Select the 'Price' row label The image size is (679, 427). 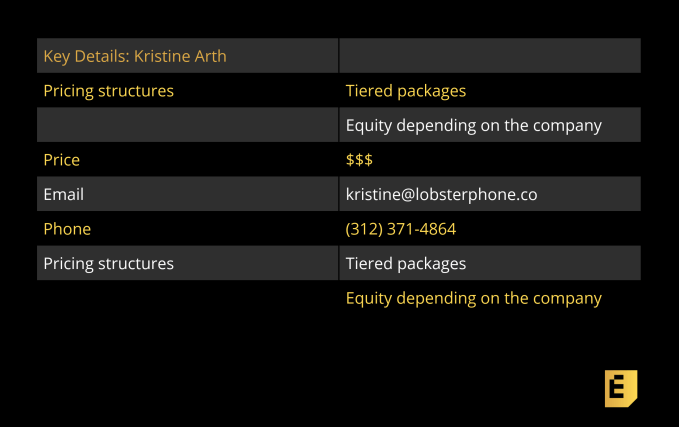tap(61, 160)
